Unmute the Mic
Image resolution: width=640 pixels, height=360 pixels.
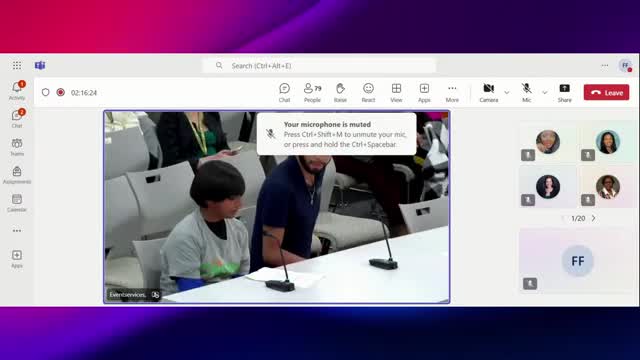527,93
